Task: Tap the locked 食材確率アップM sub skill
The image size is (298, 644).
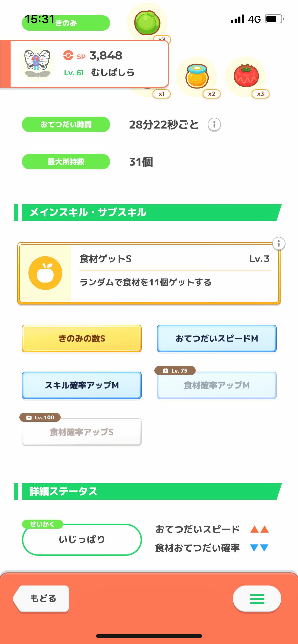Action: click(217, 386)
